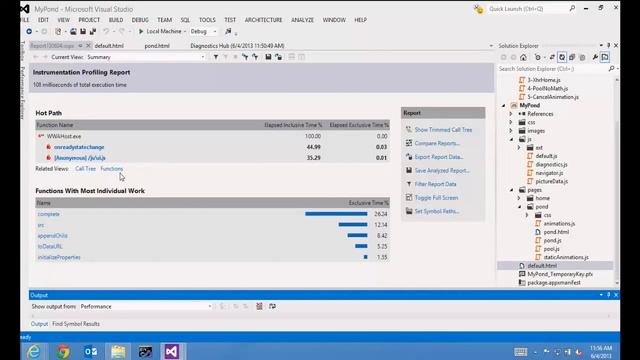This screenshot has width=640, height=360.
Task: Open the PROJECT menu
Action: [x=89, y=20]
